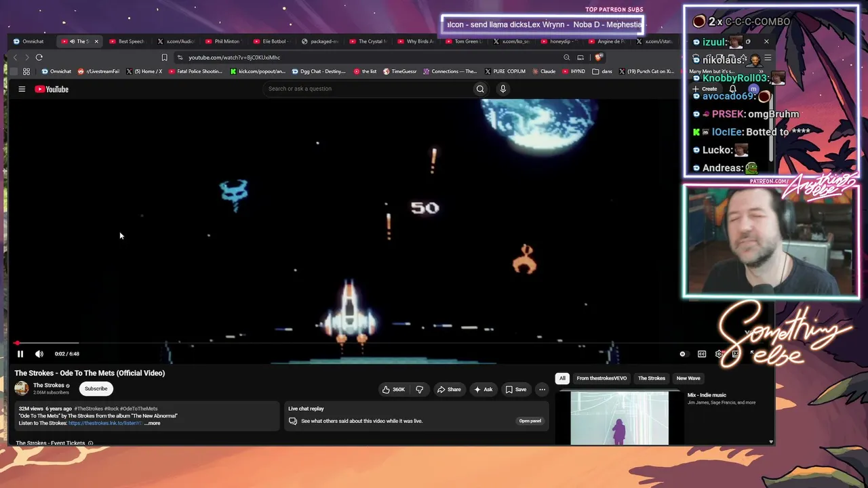Open the PURE COPIUM bookmark
The width and height of the screenshot is (868, 488).
tap(505, 71)
